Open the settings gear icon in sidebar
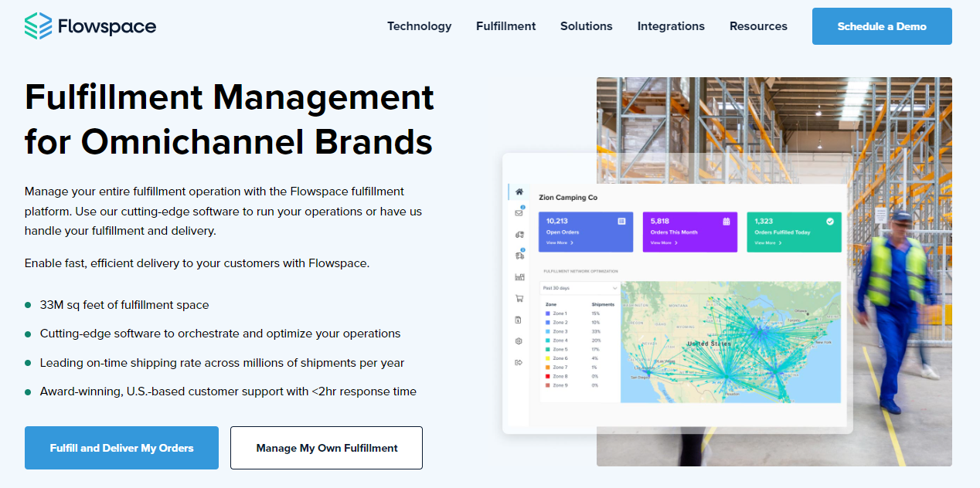This screenshot has height=488, width=980. (x=519, y=341)
